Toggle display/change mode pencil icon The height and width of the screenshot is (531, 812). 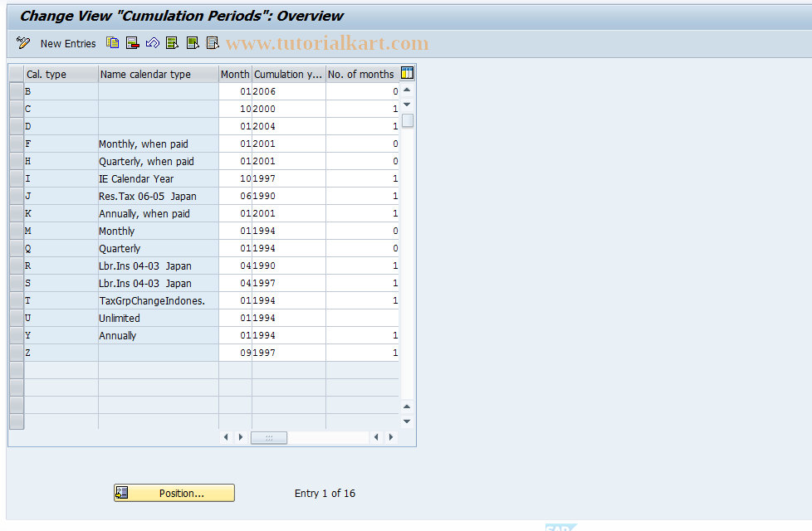23,43
